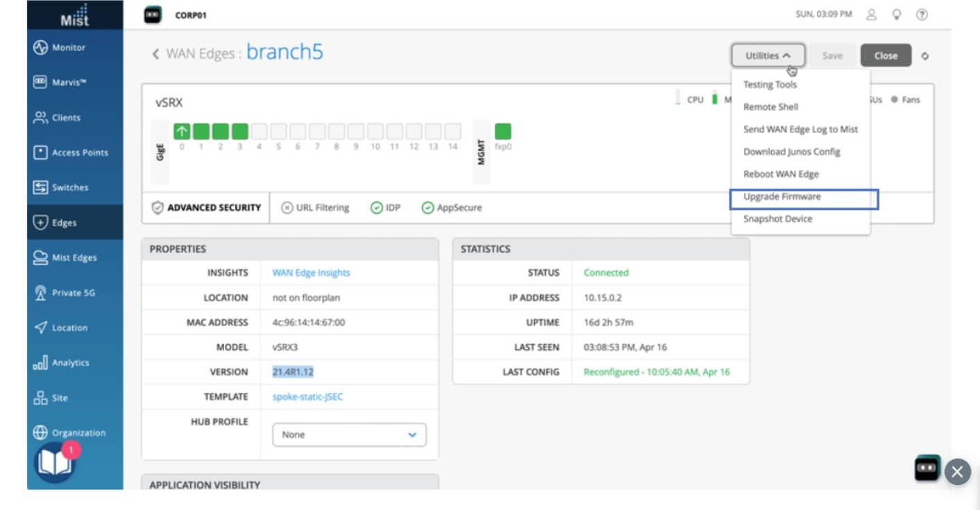Click the last seen time value

point(625,347)
